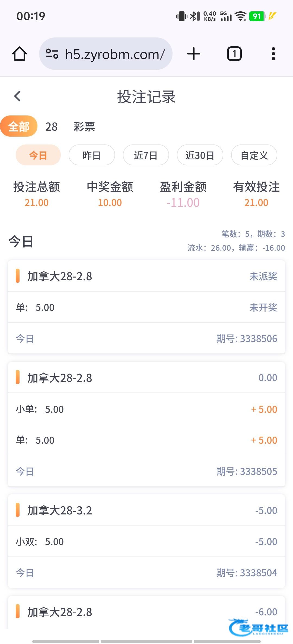This screenshot has height=644, width=293.
Task: Open bet record for 期号 3338506
Action: 146,307
